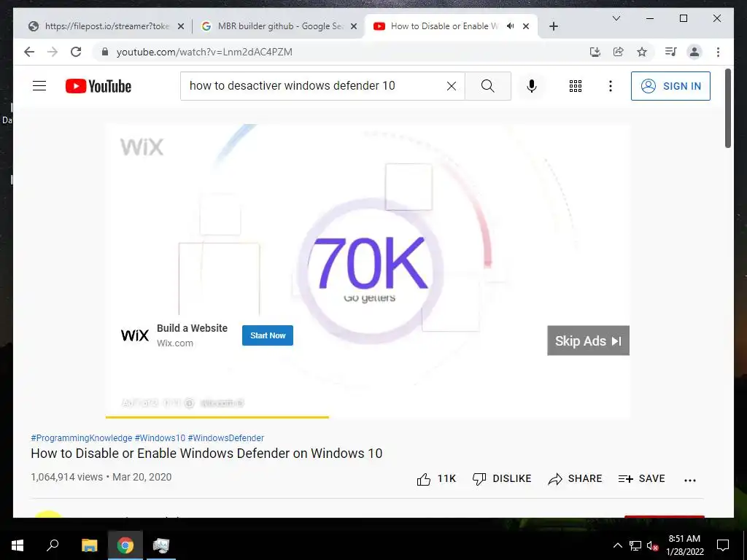
Task: Open more actions ellipsis below video
Action: coord(690,480)
